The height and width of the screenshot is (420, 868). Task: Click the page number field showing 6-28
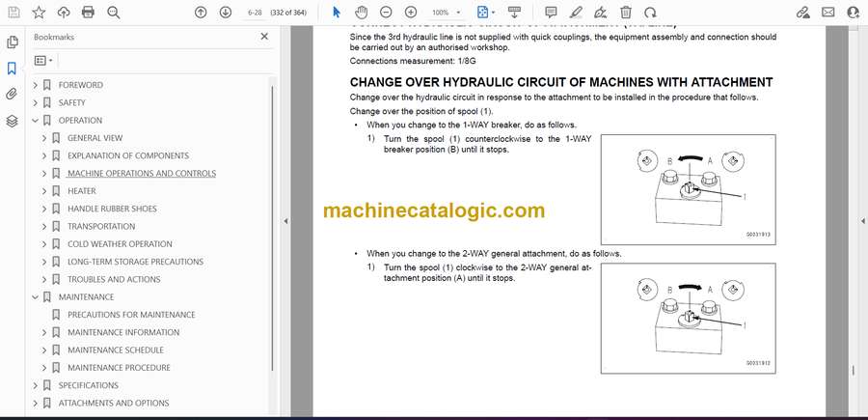[255, 13]
